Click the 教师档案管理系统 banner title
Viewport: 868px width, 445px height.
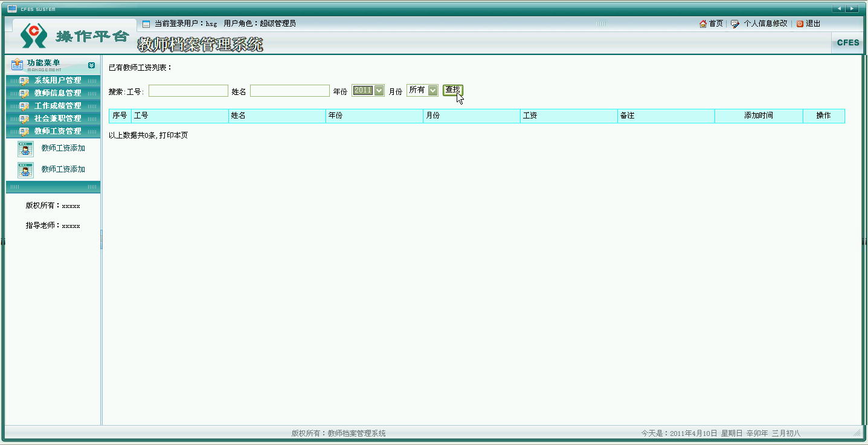pos(201,44)
